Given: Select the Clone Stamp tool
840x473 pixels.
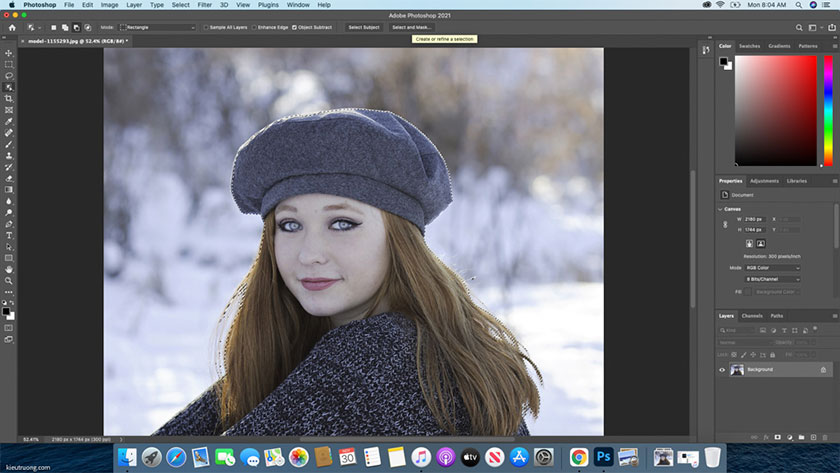Looking at the screenshot, I should pyautogui.click(x=9, y=155).
